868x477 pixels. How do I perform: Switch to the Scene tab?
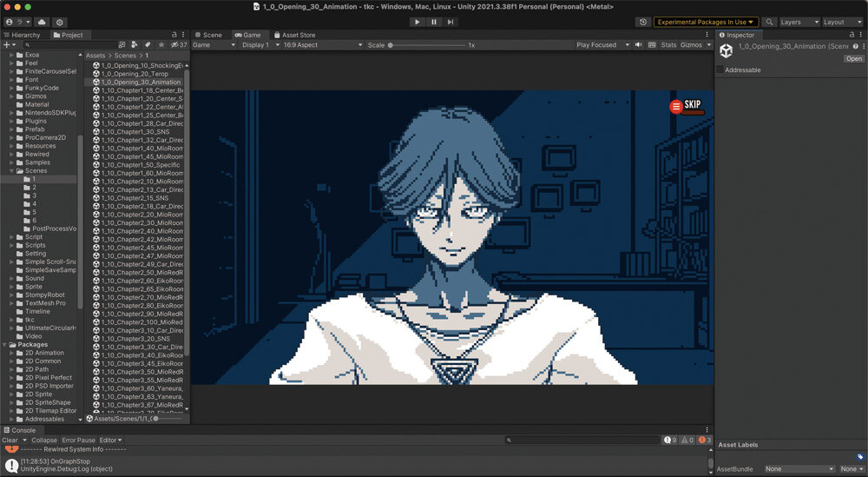coord(208,35)
